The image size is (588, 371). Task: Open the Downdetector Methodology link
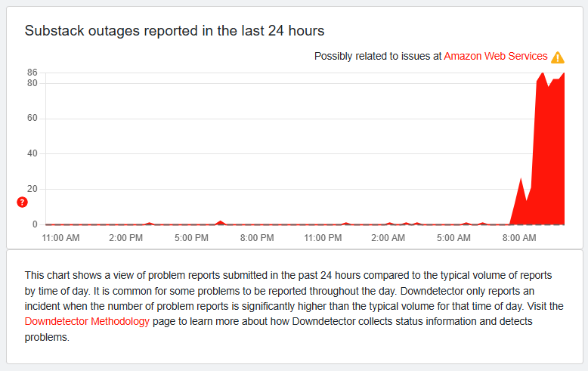coord(87,322)
